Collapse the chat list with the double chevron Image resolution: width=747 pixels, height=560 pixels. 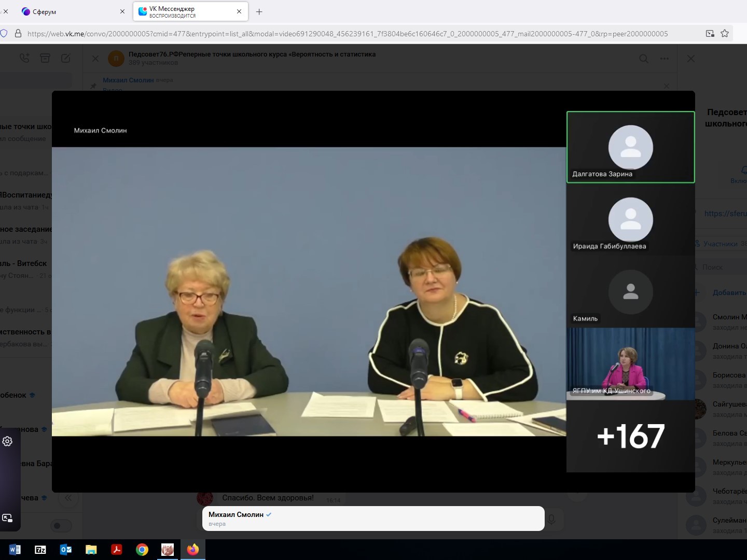68,498
